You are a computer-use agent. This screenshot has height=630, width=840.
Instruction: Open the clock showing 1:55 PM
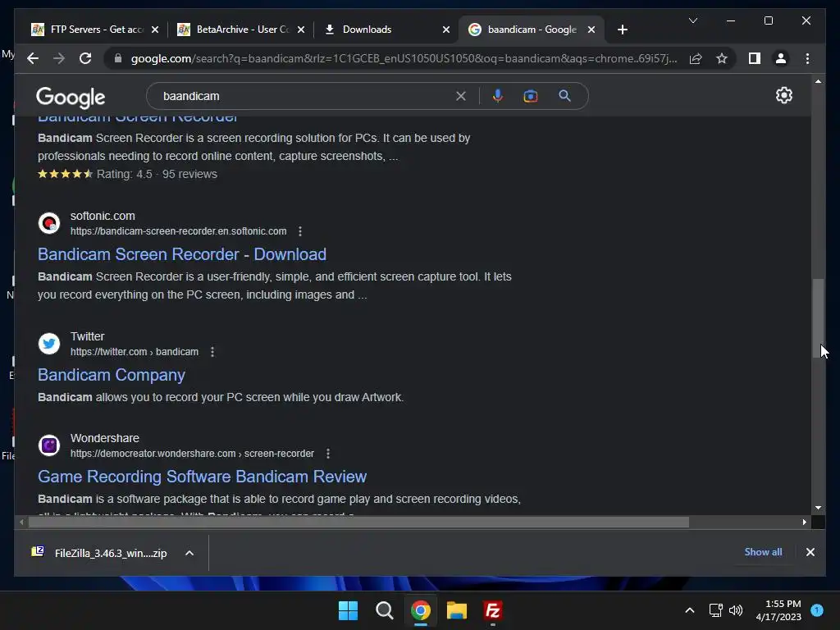click(778, 610)
